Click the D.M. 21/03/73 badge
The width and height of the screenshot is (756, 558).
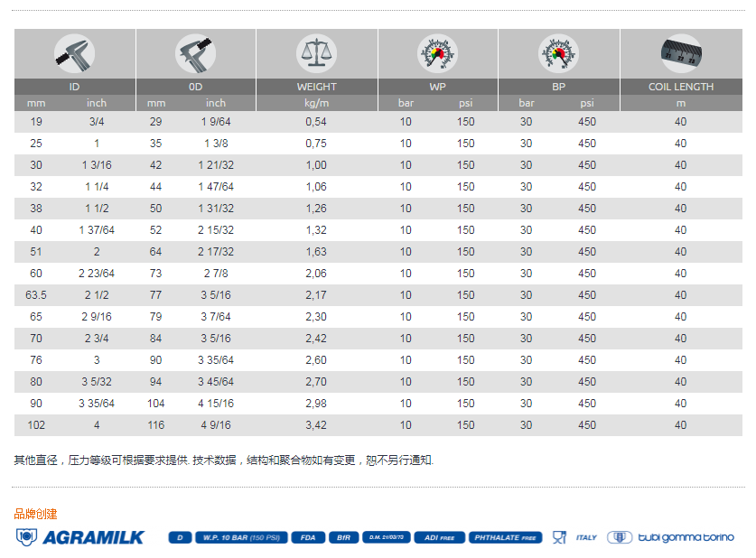coord(386,537)
